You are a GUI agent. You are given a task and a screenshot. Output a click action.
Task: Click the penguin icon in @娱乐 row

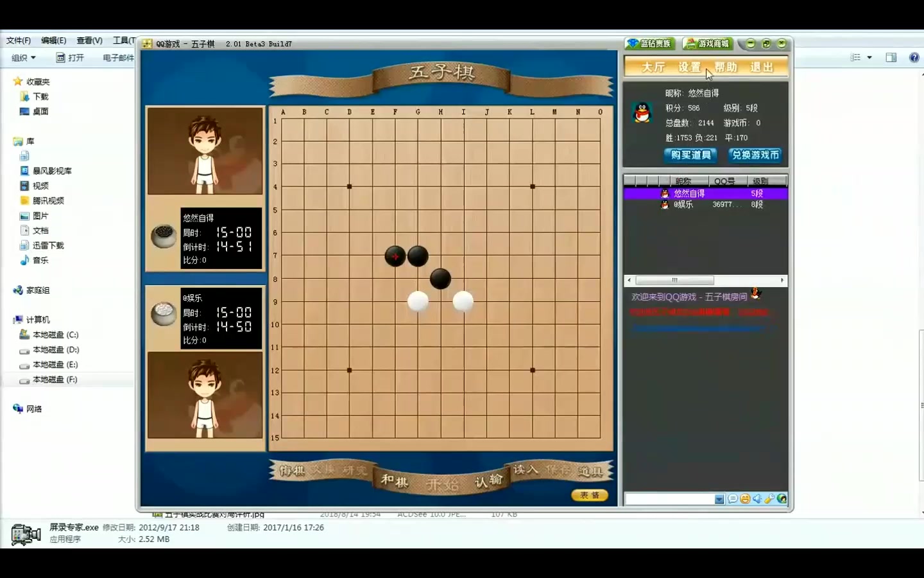click(665, 204)
